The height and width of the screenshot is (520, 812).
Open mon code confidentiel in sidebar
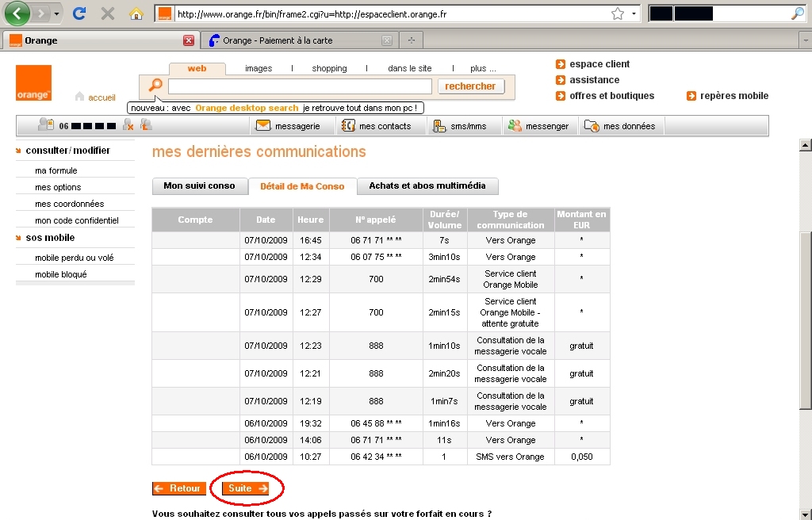point(77,220)
